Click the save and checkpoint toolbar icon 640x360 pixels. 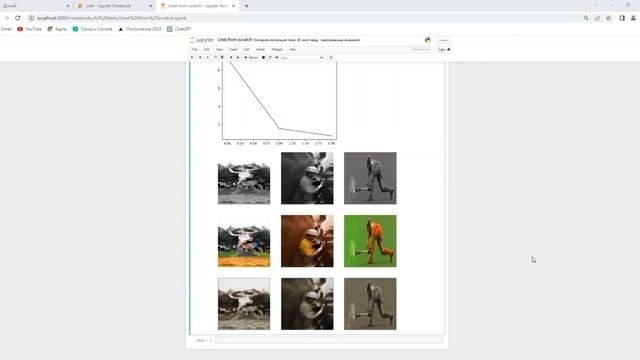(x=192, y=58)
